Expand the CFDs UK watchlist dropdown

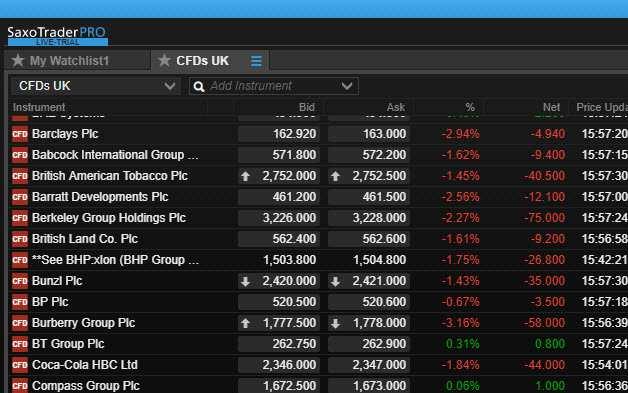[x=169, y=86]
